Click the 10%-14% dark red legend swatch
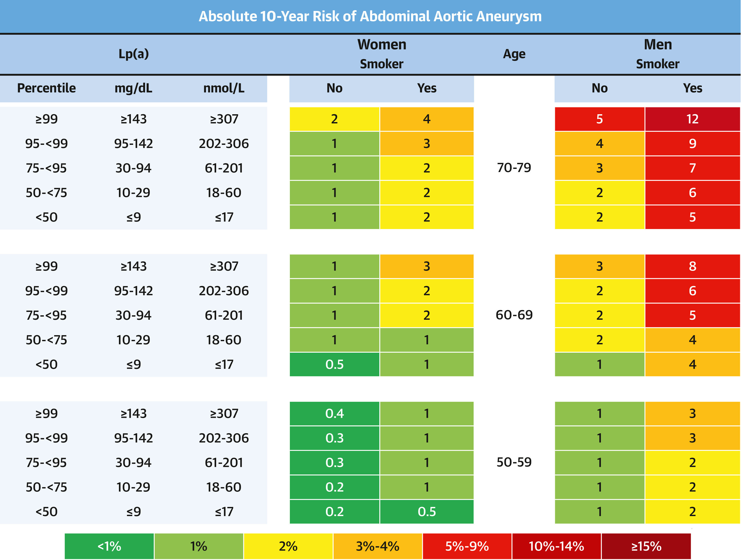 point(556,546)
